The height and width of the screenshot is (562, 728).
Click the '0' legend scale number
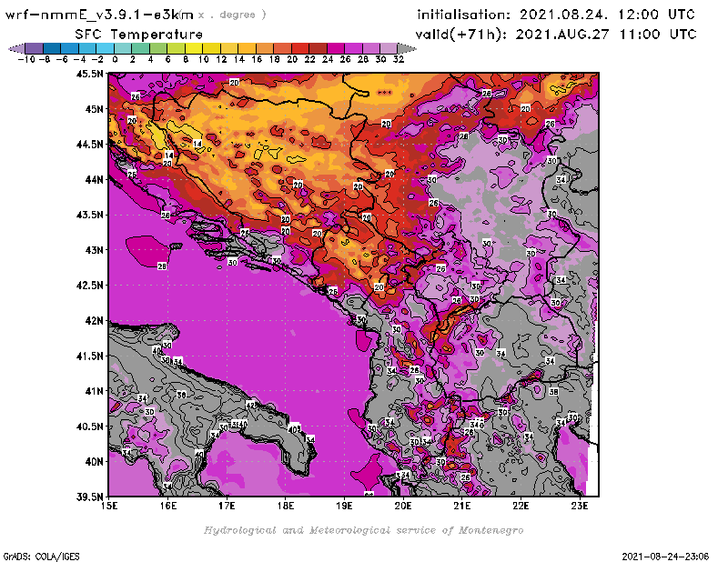[115, 59]
